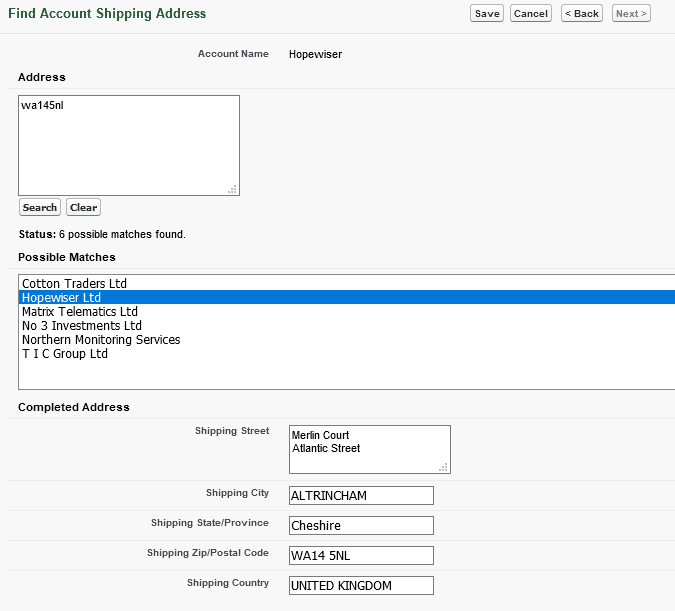Click inside the Shipping Street text area
675x611 pixels.
[370, 450]
